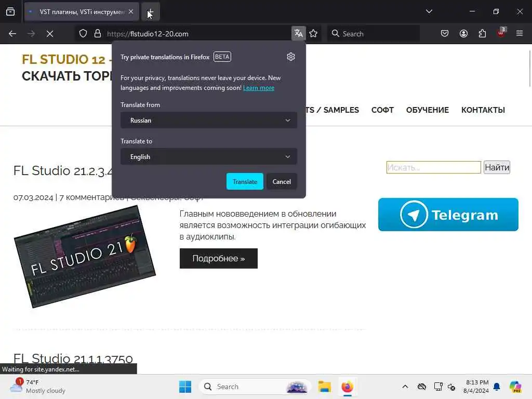This screenshot has height=399, width=532.
Task: Stop loading the page
Action: click(x=50, y=34)
